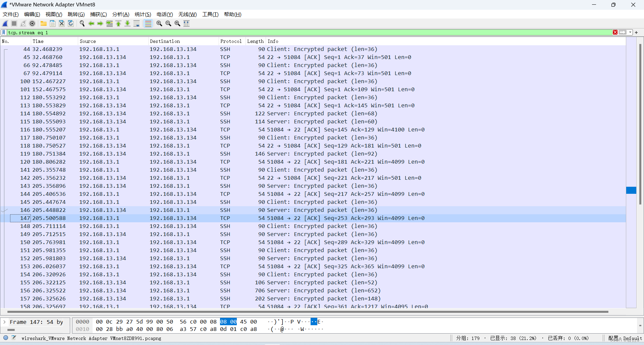Open the display filter bookmarks menu
Image resolution: width=644 pixels, height=345 pixels.
(x=3, y=32)
